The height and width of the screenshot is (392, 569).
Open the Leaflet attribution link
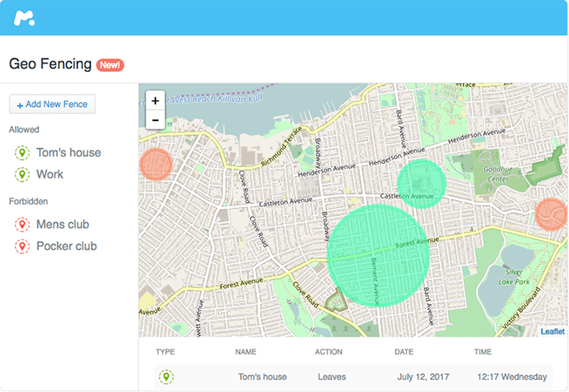[552, 332]
